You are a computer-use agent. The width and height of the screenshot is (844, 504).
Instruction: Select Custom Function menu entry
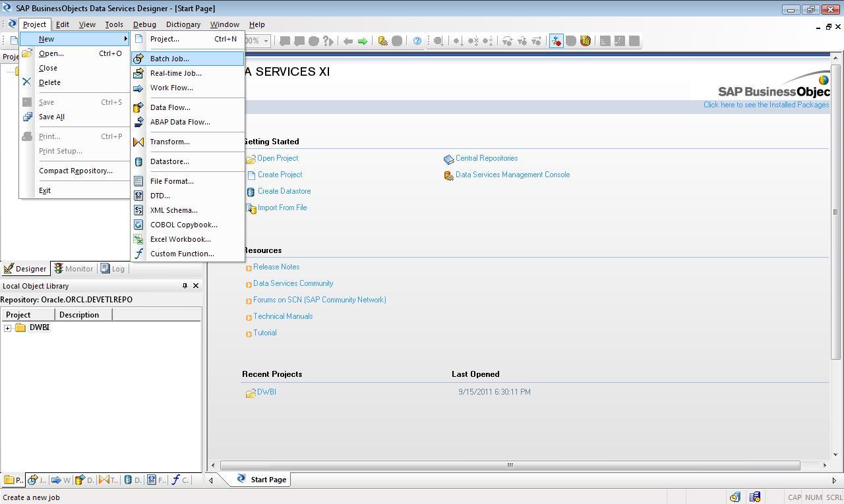point(188,254)
